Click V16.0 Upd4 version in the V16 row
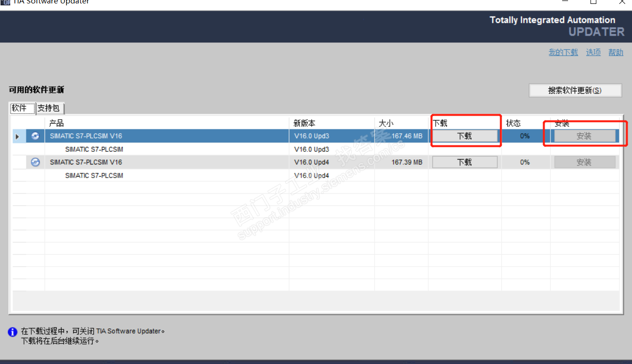The width and height of the screenshot is (632, 364). [312, 162]
